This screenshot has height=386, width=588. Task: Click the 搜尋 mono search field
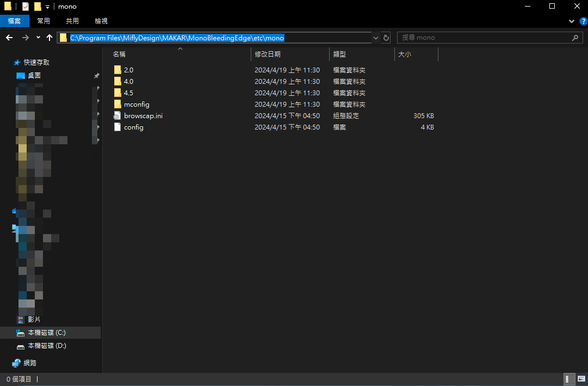point(484,38)
